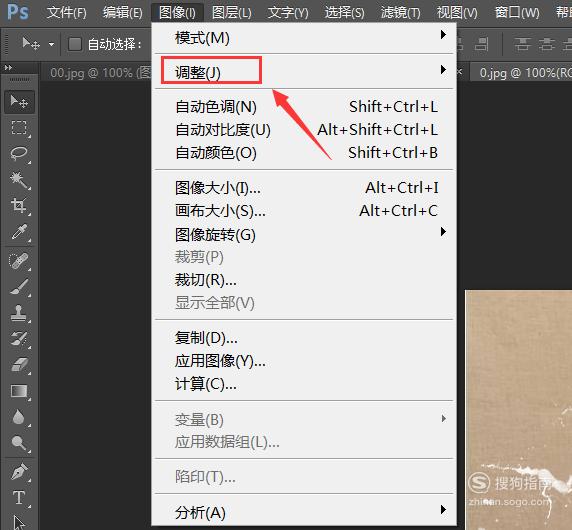Select the Pen tool

(19, 472)
